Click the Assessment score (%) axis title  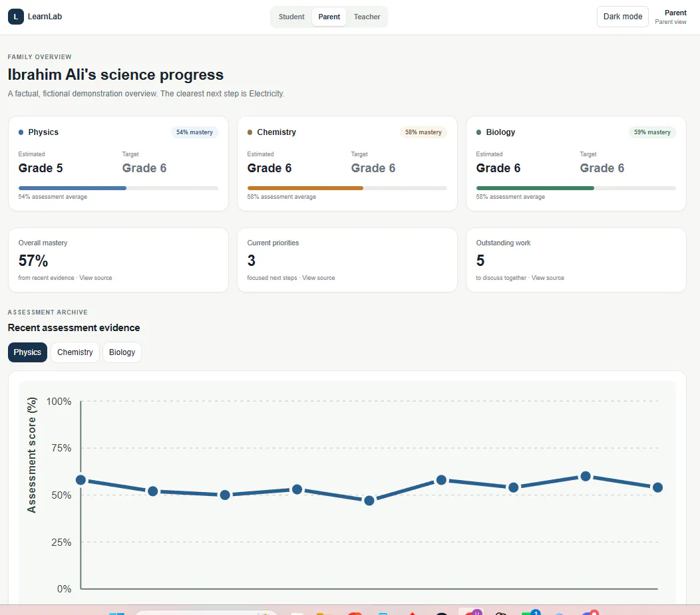point(31,455)
